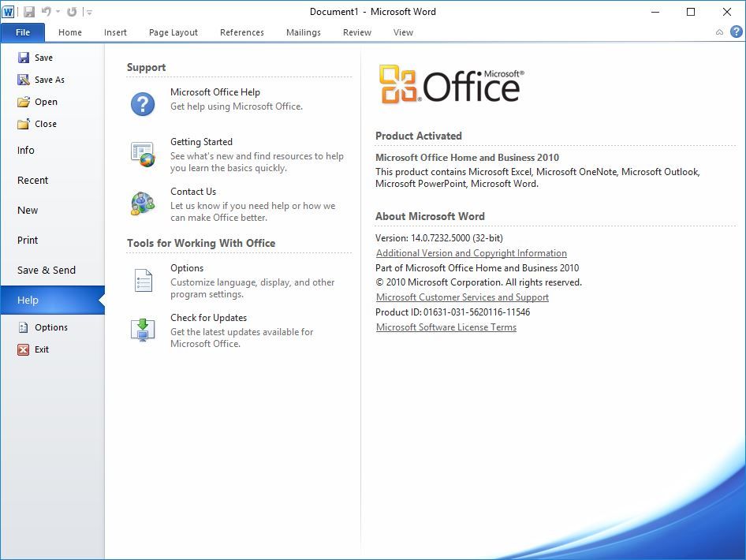
Task: Click the Check for Updates download icon
Action: point(143,330)
